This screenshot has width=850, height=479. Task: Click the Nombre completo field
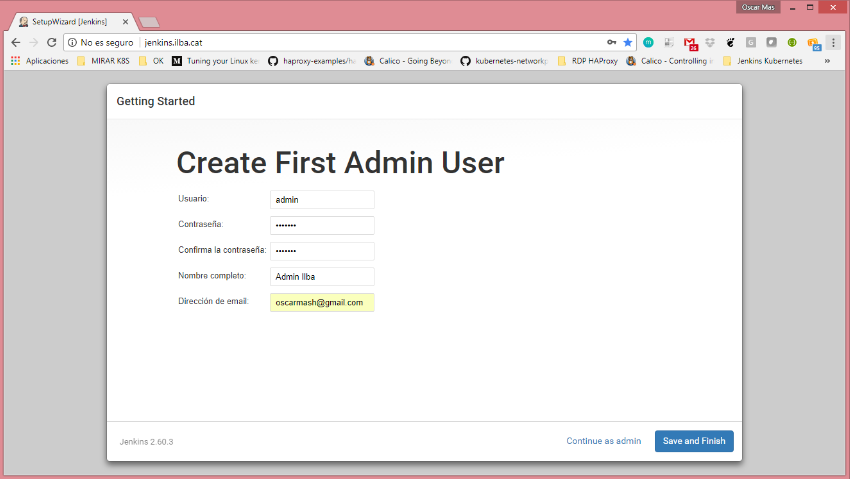coord(322,276)
